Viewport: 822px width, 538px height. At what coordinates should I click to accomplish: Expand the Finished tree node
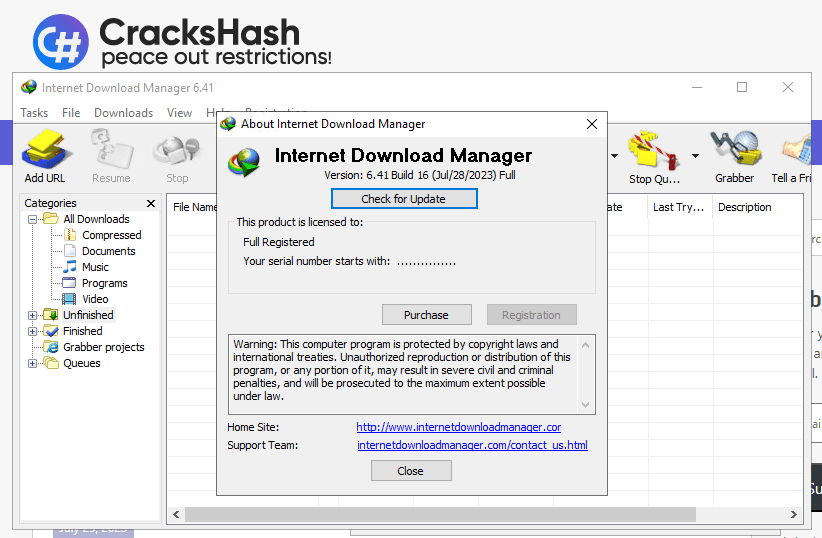pyautogui.click(x=33, y=331)
